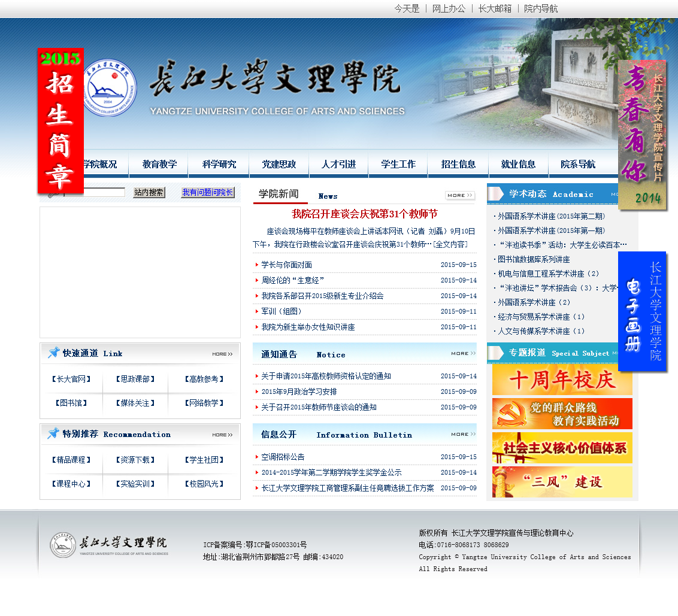Open 【媒体关注】 quick link
The image size is (678, 616).
click(135, 403)
